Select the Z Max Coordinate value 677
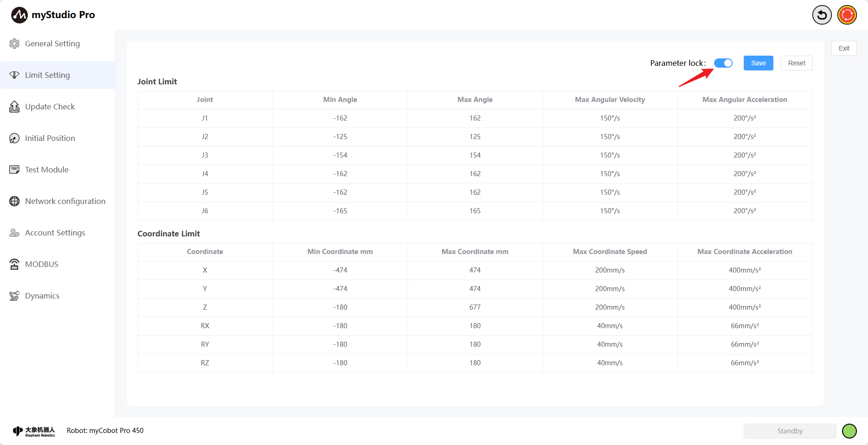Screen dimensions: 868x445 475,307
